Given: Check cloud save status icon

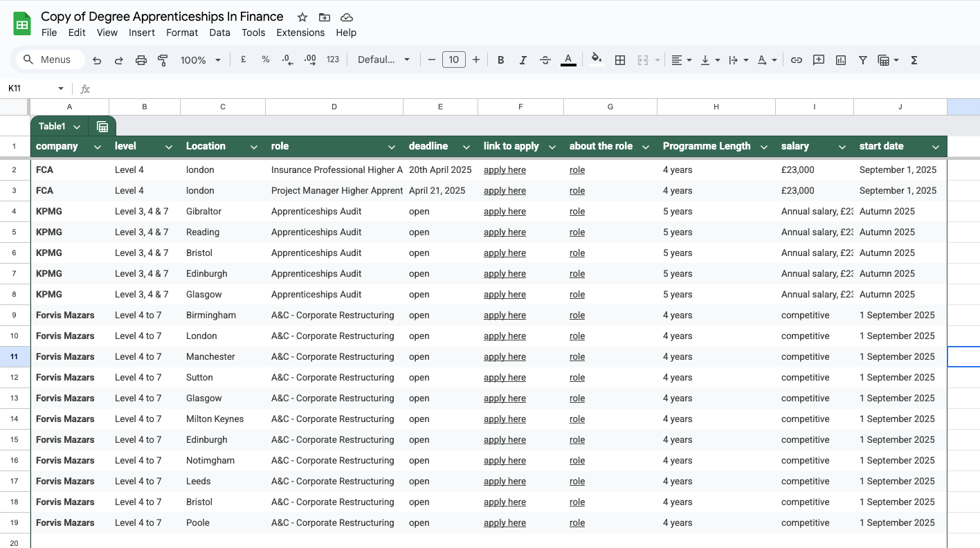Looking at the screenshot, I should tap(347, 17).
